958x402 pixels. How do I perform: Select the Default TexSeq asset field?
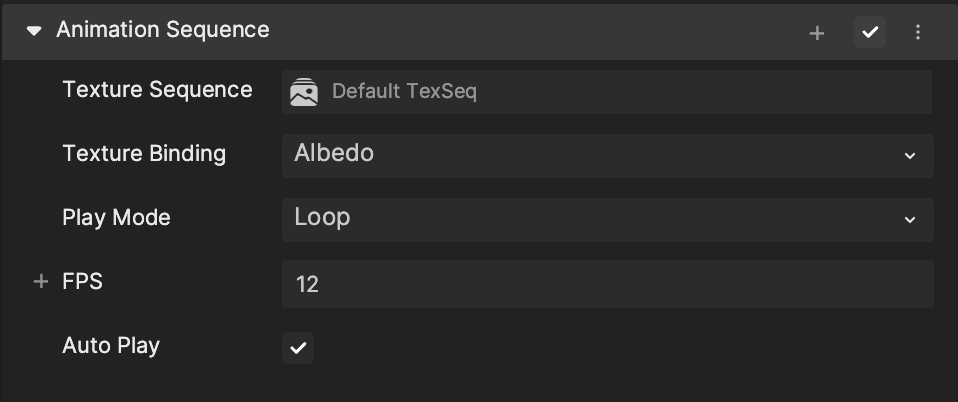606,92
